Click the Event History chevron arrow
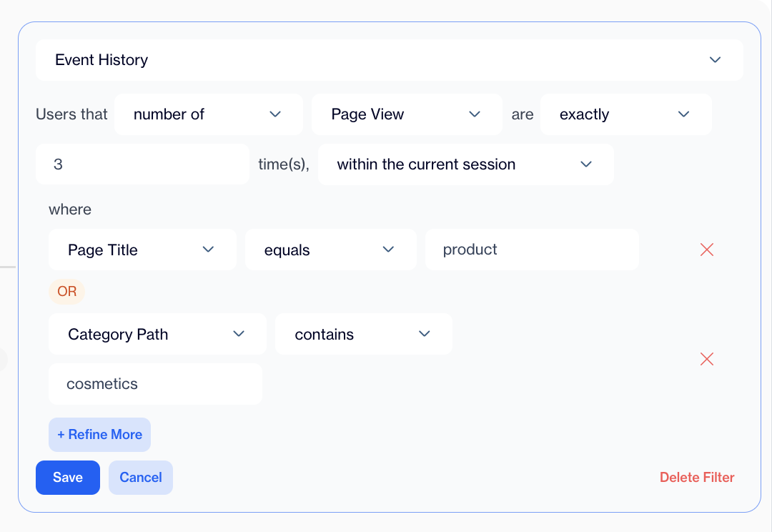Screen dimensions: 772x532 point(715,60)
